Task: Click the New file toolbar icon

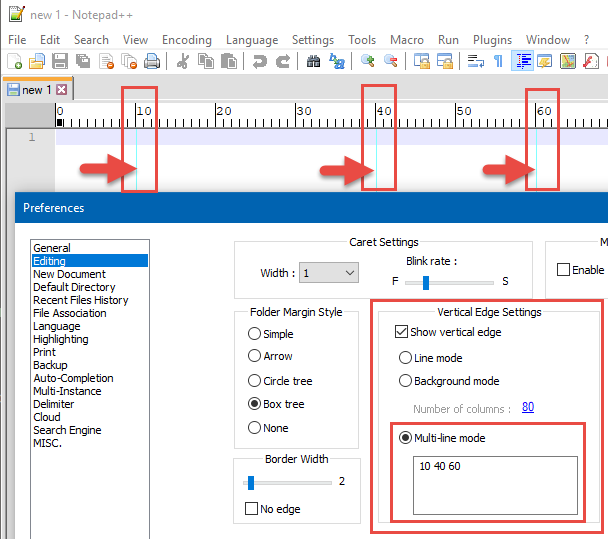Action: tap(15, 61)
